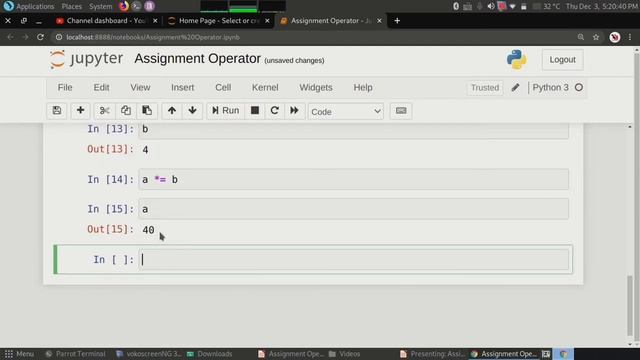Screen dimensions: 640x360
Task: Click the volume speaker tray icon
Action: pos(491,6)
